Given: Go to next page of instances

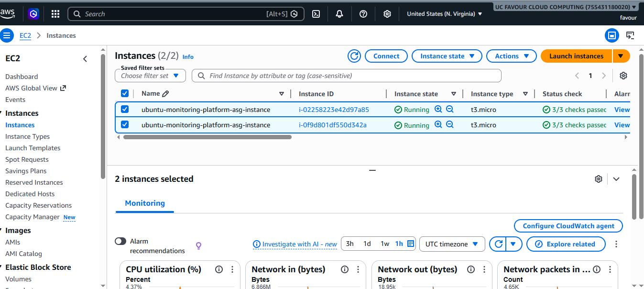Looking at the screenshot, I should [604, 76].
